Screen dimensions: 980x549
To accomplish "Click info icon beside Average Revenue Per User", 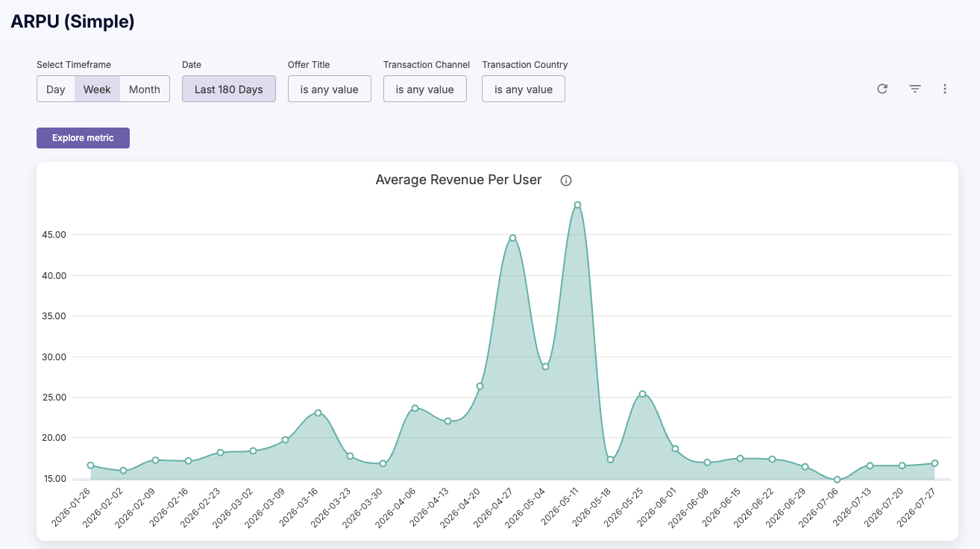I will point(566,181).
